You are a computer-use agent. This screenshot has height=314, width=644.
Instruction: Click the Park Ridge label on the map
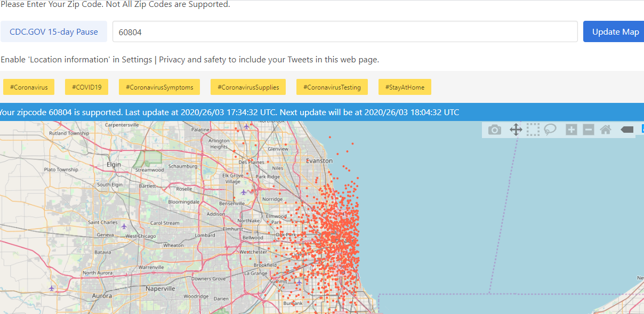pos(268,176)
